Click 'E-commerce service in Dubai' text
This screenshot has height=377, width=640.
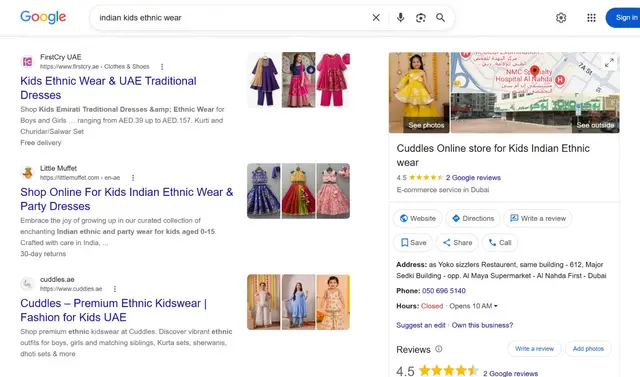(x=443, y=190)
